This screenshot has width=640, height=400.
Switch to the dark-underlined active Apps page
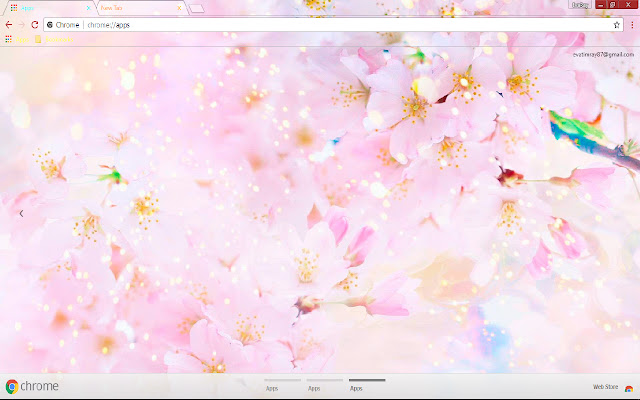(367, 385)
